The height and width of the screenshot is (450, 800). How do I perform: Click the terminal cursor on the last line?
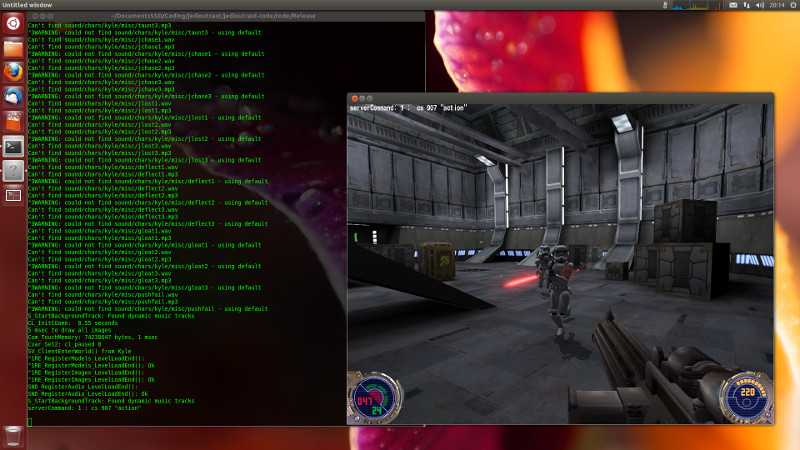coord(30,422)
